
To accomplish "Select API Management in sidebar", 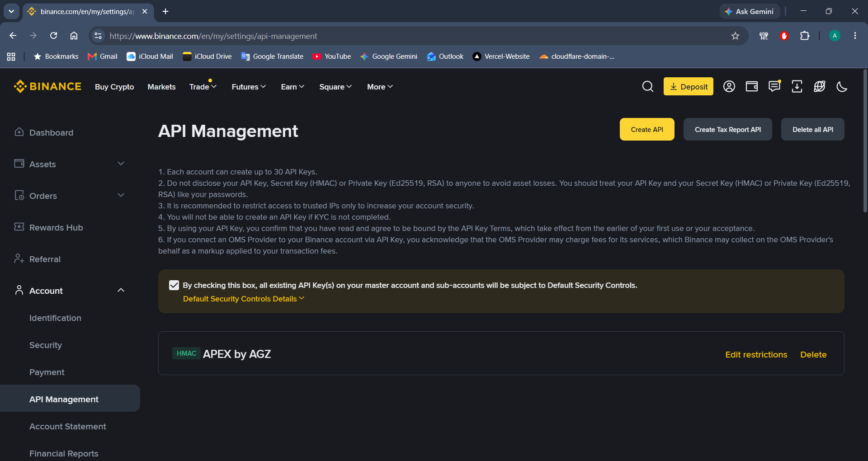I will click(70, 399).
